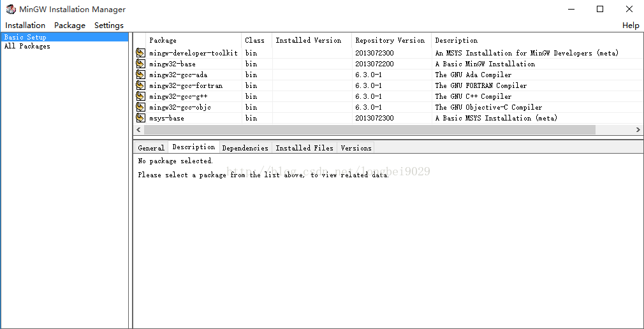Sort by the Repository Version column header
The image size is (644, 329).
(392, 40)
